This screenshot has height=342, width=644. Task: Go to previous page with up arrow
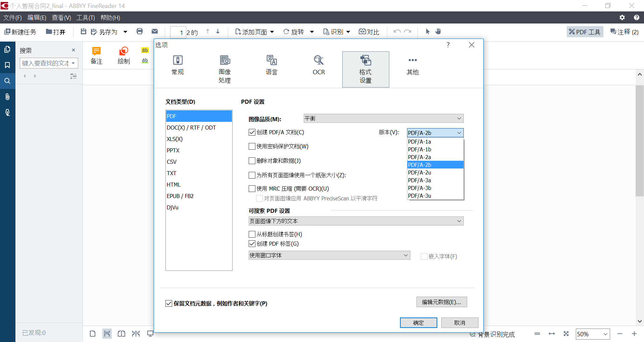pos(208,31)
